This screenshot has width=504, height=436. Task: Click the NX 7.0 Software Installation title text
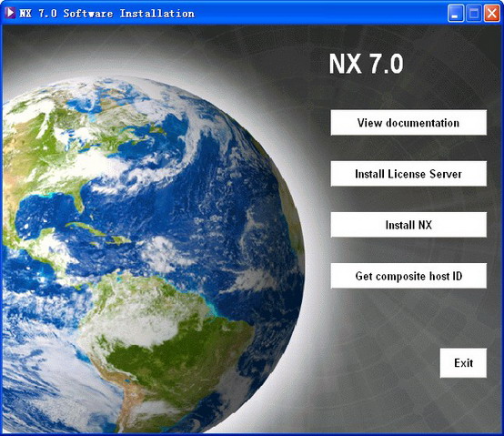(x=106, y=14)
